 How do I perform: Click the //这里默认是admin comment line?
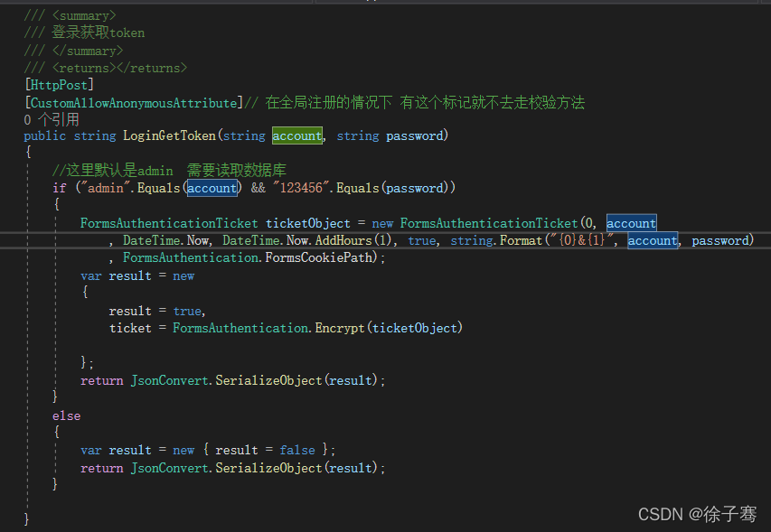pos(169,171)
